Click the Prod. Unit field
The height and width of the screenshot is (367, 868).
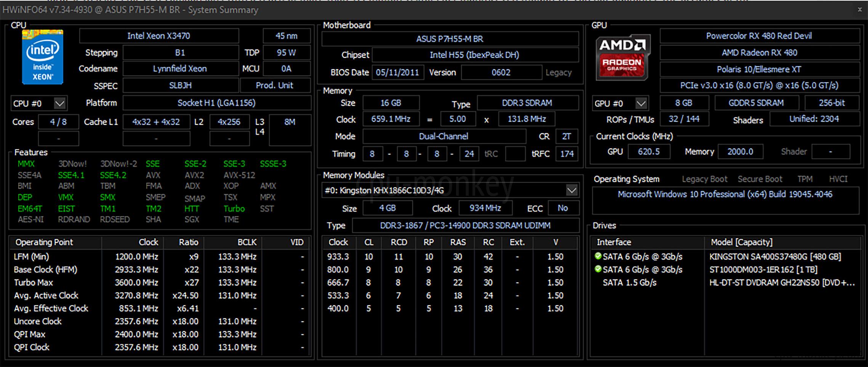coord(275,85)
